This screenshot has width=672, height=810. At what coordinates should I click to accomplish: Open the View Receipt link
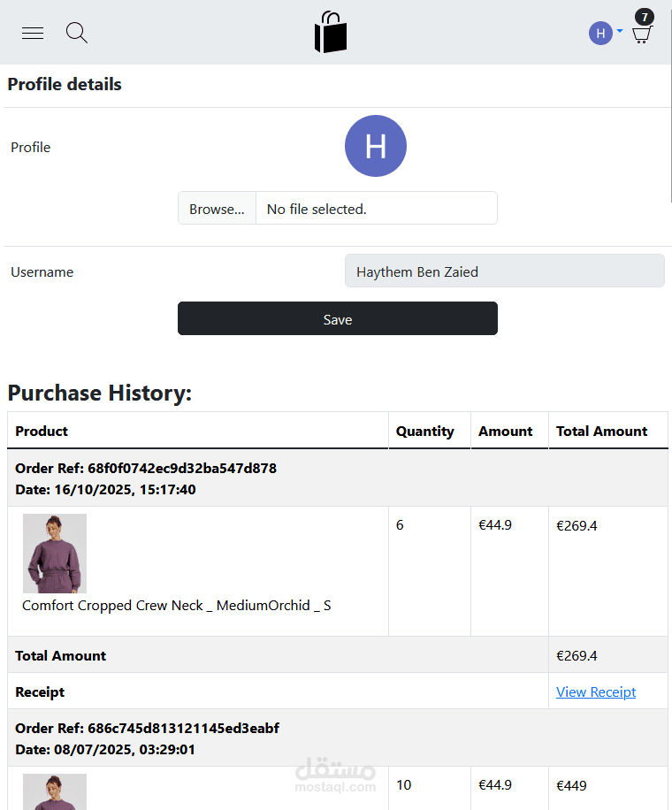[595, 692]
